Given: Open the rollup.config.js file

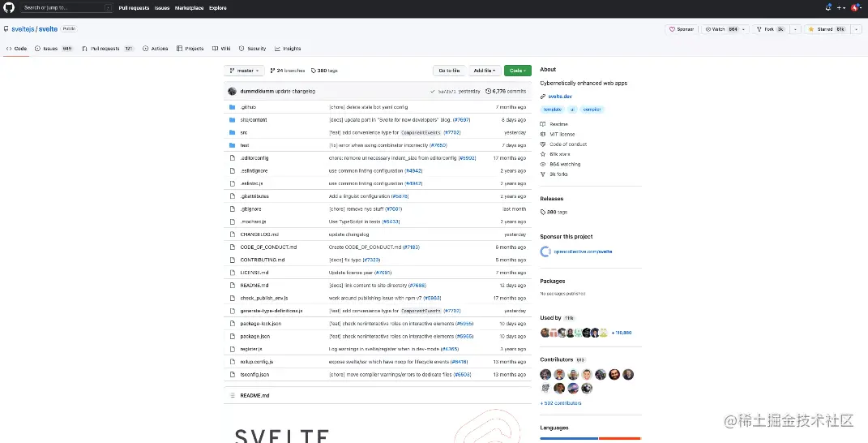Looking at the screenshot, I should [257, 362].
